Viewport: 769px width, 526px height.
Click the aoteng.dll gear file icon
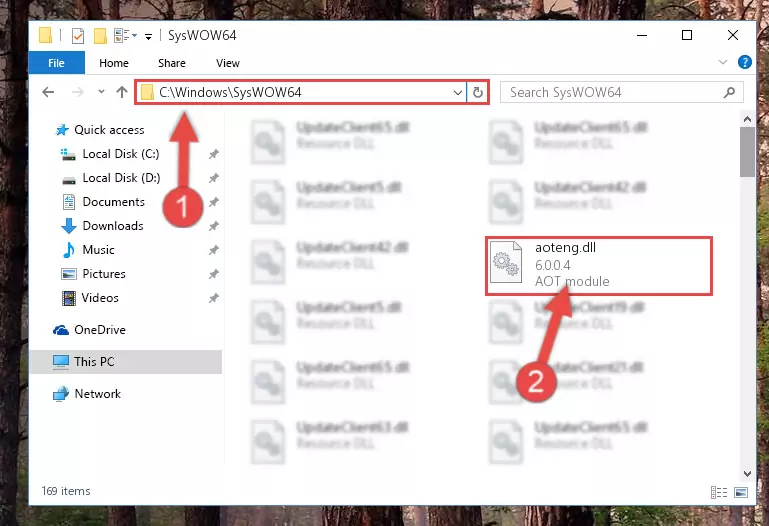tap(506, 263)
